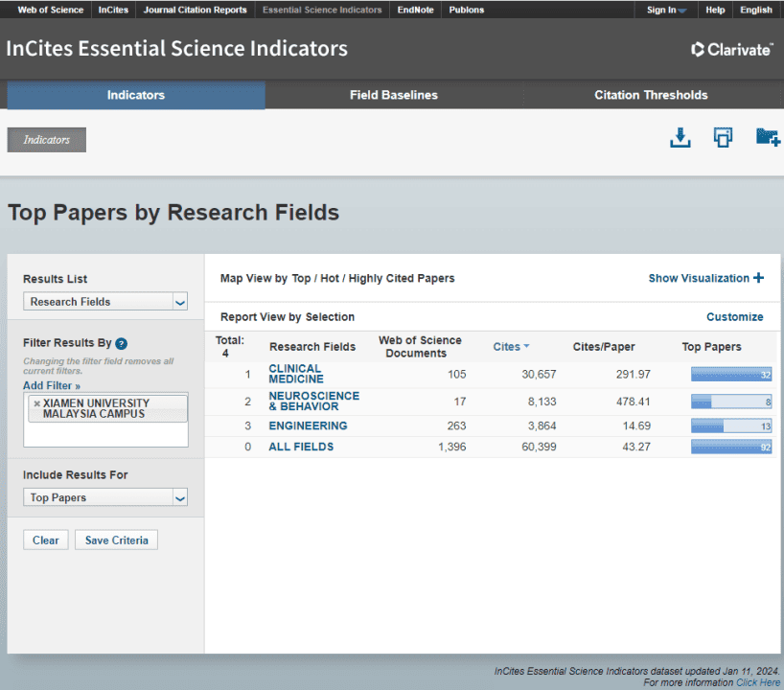Open the Filter Results By help tooltip
784x690 pixels.
121,343
